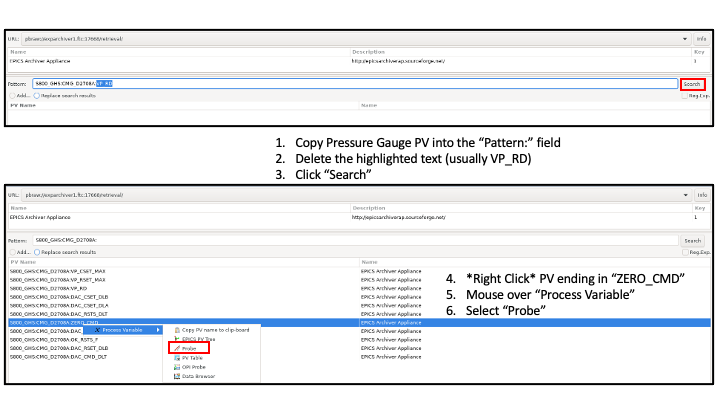Expand the Process Variable submenu arrow
Viewport: 720px width, 405px height.
157,329
